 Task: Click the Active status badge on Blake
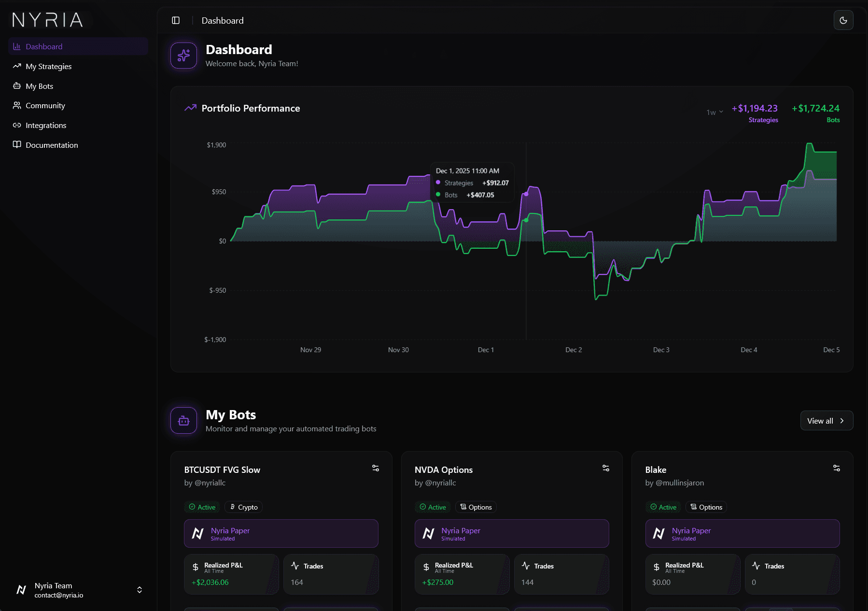pyautogui.click(x=663, y=507)
